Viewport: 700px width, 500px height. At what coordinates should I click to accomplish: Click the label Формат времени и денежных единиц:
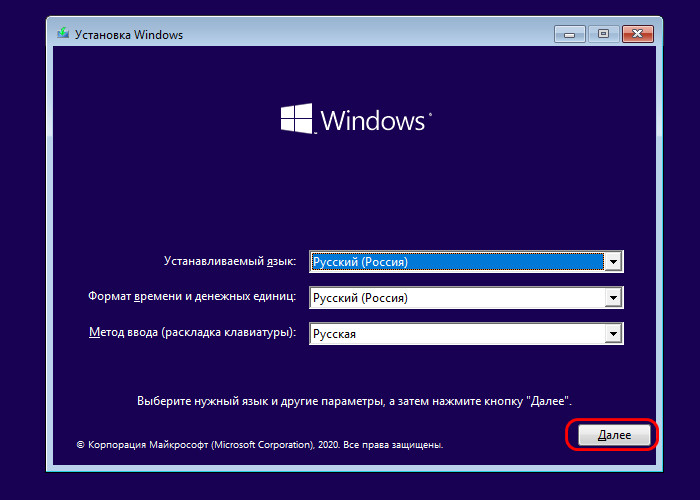(x=192, y=296)
